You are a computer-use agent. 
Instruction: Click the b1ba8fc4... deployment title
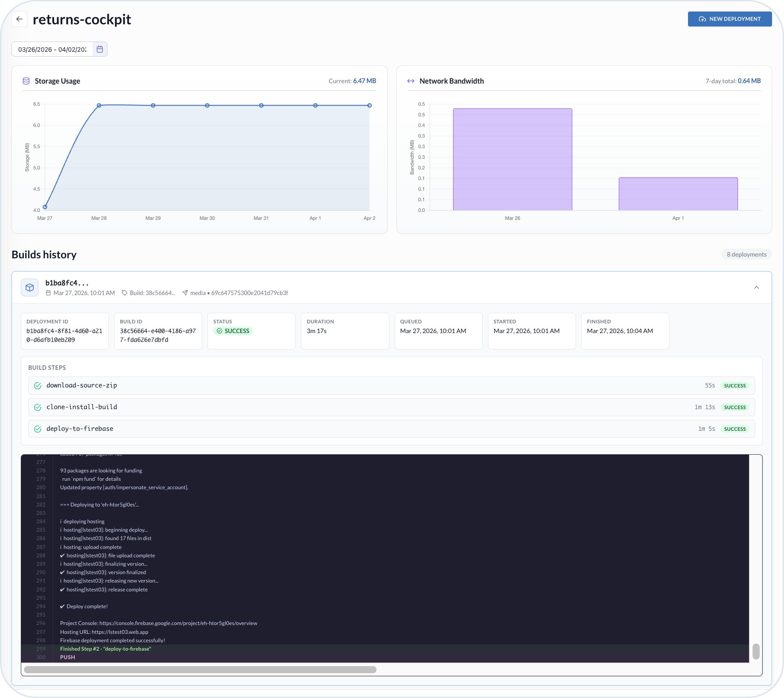(x=67, y=283)
